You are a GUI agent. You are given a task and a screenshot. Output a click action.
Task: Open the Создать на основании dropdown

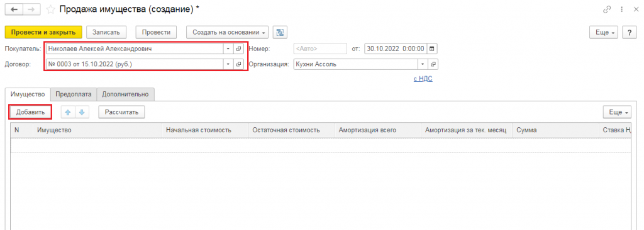coord(227,32)
